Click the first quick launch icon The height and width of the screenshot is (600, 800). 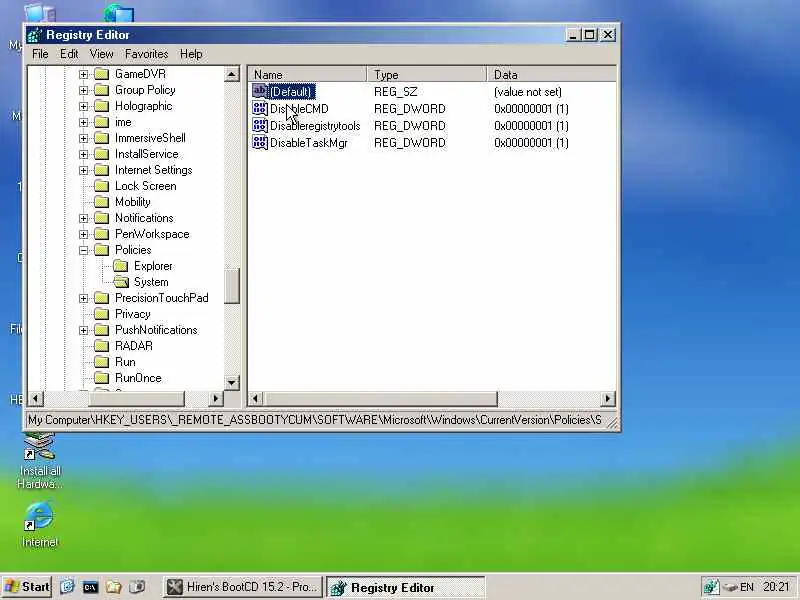tap(67, 587)
